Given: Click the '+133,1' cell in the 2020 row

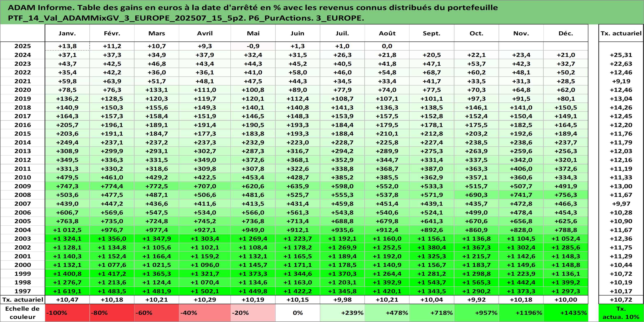Looking at the screenshot, I should [x=157, y=90].
